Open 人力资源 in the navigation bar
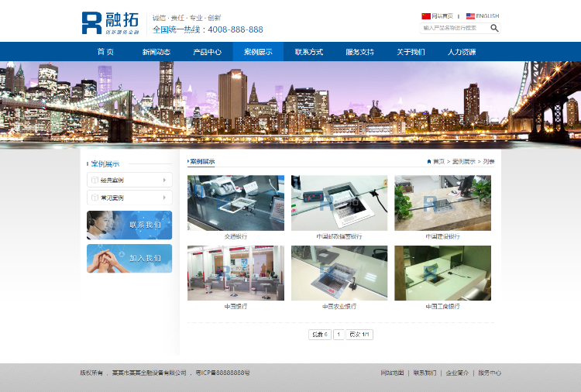This screenshot has width=581, height=392. coord(462,52)
